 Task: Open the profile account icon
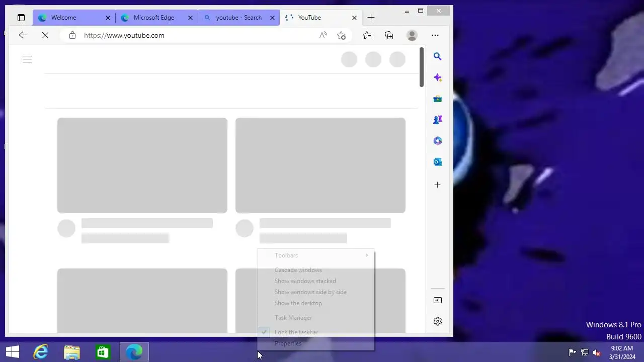412,35
